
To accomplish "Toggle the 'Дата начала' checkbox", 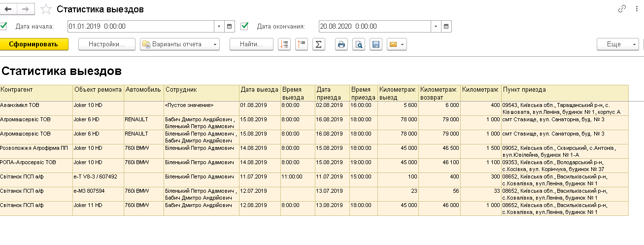I will click(x=4, y=26).
